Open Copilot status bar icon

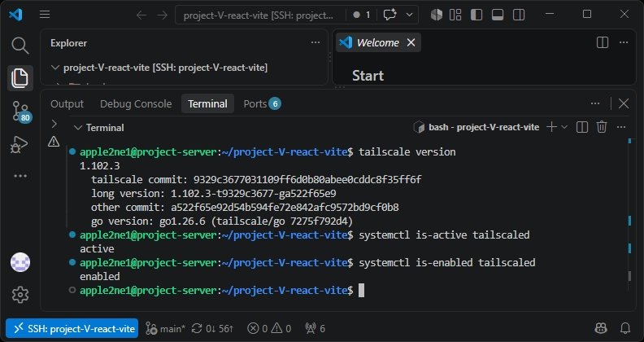tap(601, 328)
